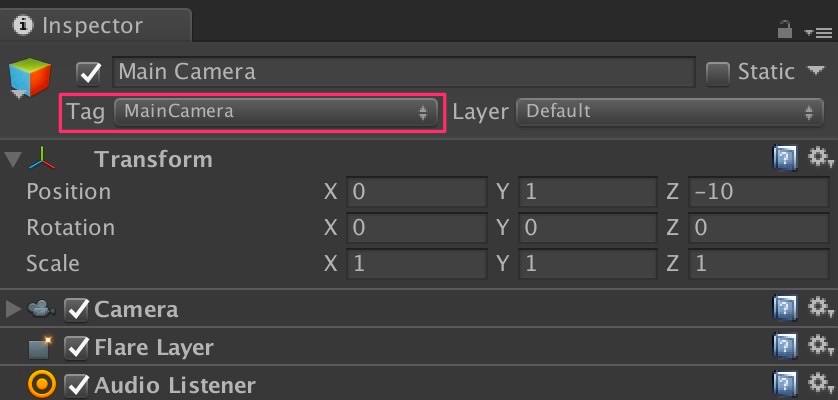
Task: Open Flare Layer gear menu
Action: (x=820, y=347)
